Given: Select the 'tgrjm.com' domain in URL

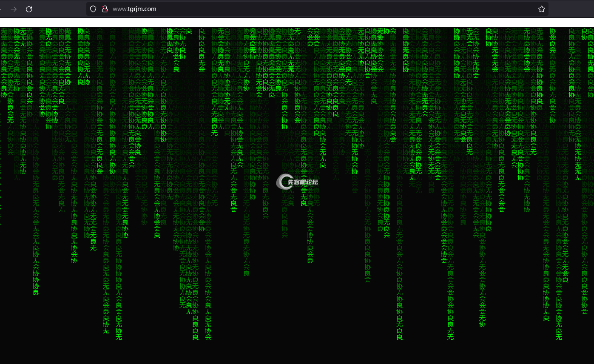Looking at the screenshot, I should (x=142, y=9).
